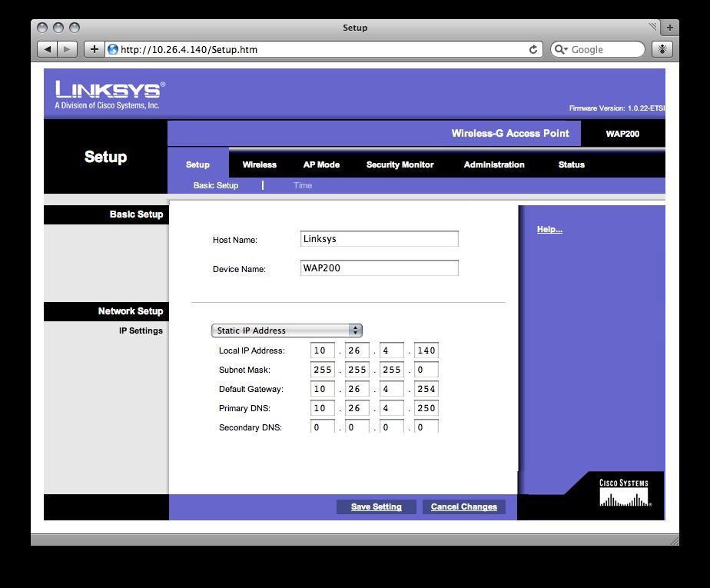Click Secondary DNS first octet field
Screen dimensions: 710x588
coord(323,427)
